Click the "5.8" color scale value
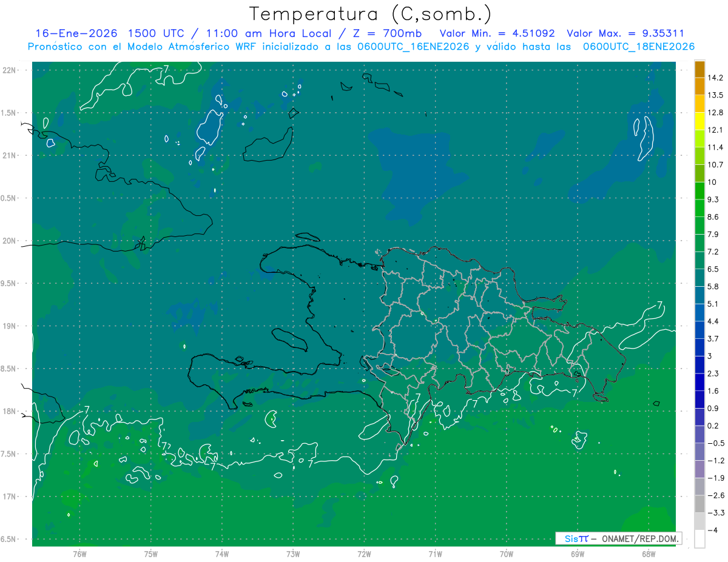The width and height of the screenshot is (728, 562). click(713, 287)
